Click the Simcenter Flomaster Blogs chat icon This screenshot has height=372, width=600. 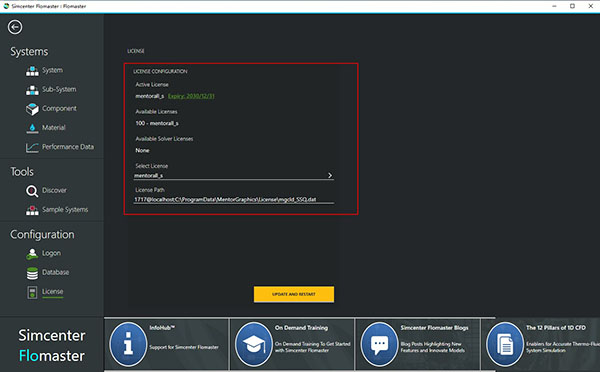pos(379,344)
